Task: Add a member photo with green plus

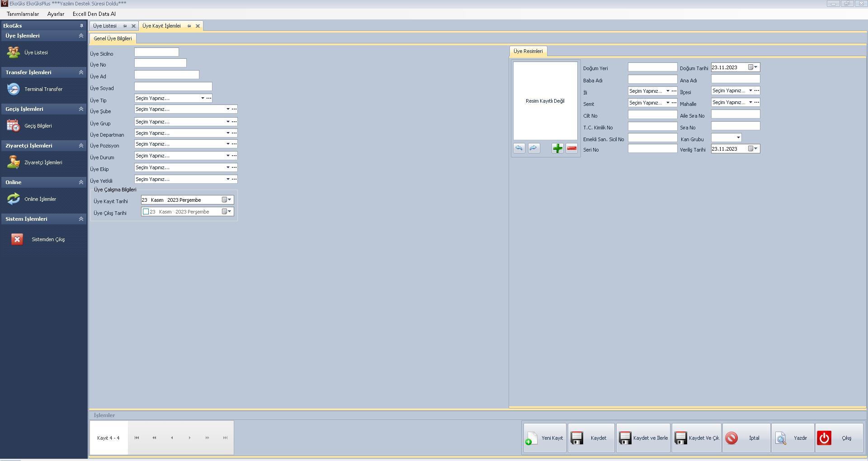Action: (557, 148)
